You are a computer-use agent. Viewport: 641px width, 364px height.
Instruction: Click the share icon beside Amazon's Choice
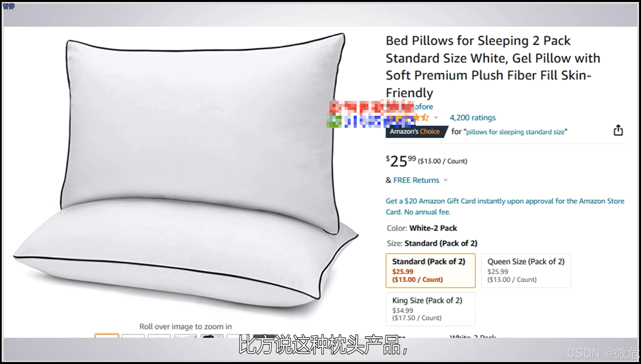click(618, 130)
